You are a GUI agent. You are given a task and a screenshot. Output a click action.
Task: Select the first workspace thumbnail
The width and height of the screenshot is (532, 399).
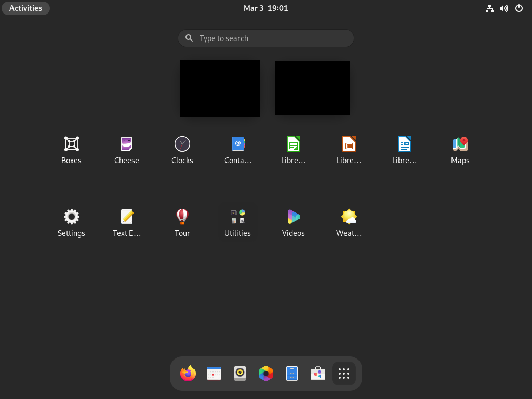tap(220, 88)
